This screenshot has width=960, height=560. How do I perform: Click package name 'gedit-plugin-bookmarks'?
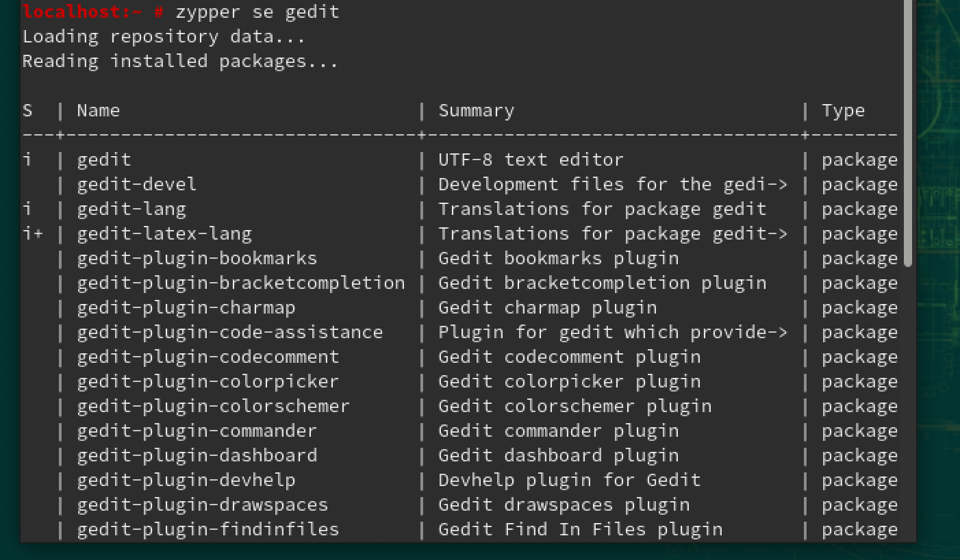pos(197,259)
